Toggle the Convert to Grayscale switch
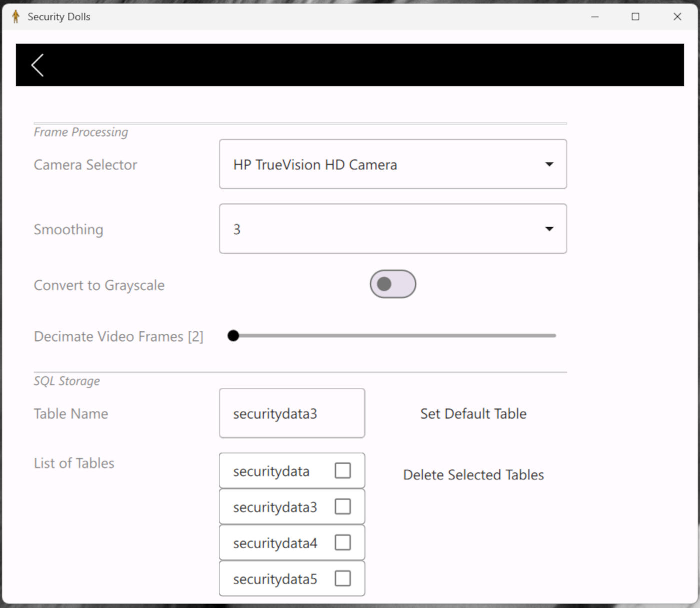Screen dimensions: 700x608 pos(392,284)
